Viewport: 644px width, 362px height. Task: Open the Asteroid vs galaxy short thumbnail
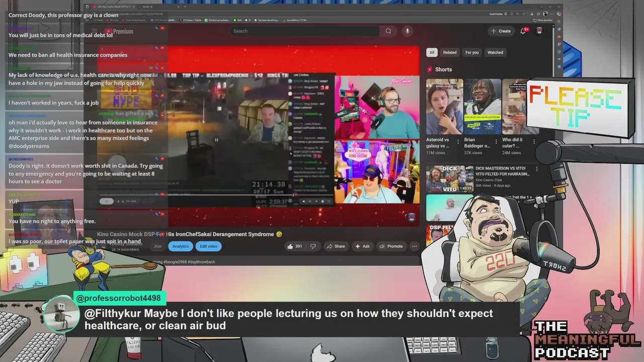pyautogui.click(x=445, y=106)
